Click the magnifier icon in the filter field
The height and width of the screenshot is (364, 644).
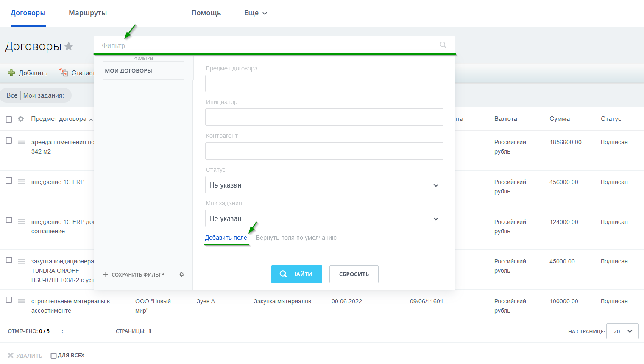443,45
